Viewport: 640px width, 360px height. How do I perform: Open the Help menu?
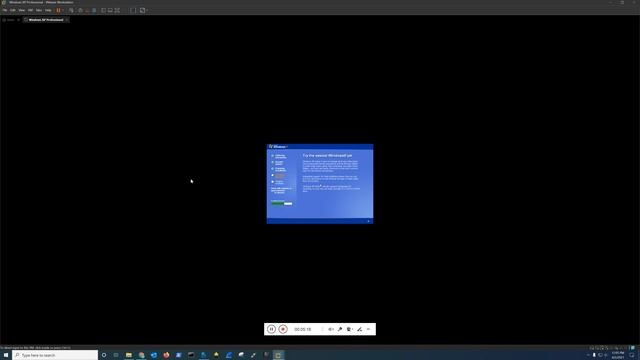tap(48, 10)
